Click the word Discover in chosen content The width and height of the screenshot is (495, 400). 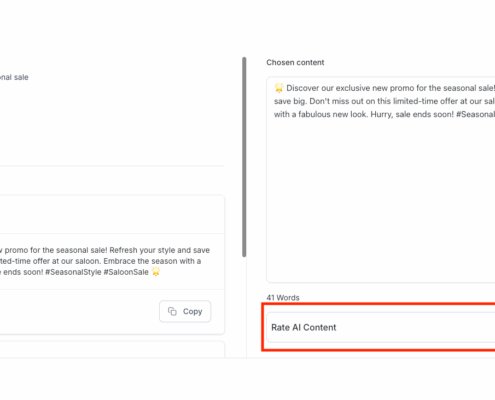pos(302,88)
